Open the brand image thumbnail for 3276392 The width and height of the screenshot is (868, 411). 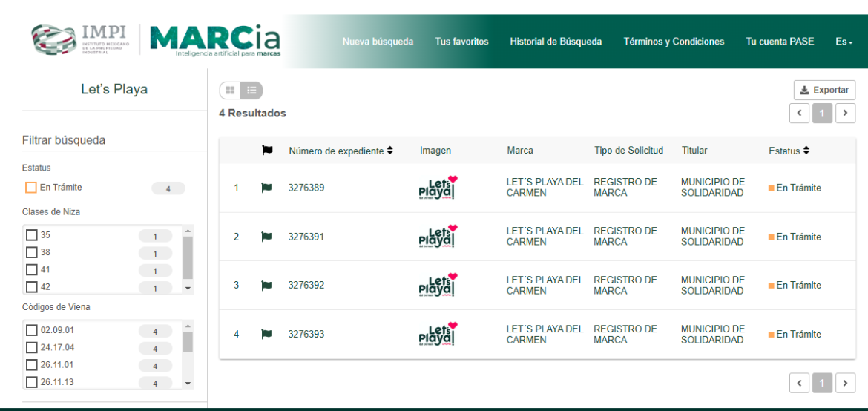tap(439, 286)
